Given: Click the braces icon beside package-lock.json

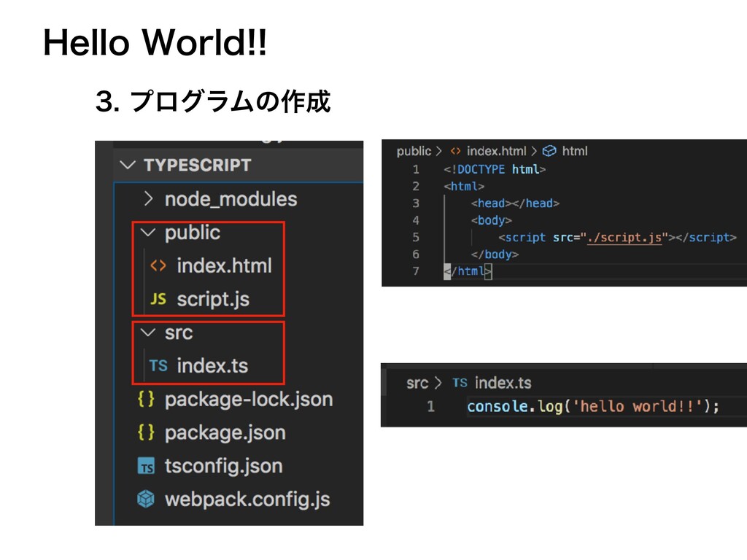Looking at the screenshot, I should 146,399.
